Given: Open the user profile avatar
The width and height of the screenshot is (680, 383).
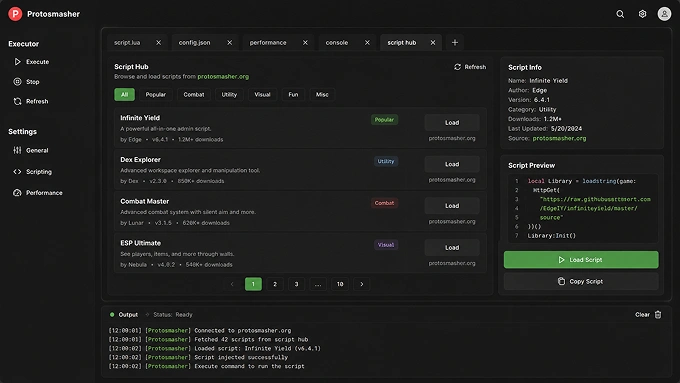Looking at the screenshot, I should click(x=664, y=14).
